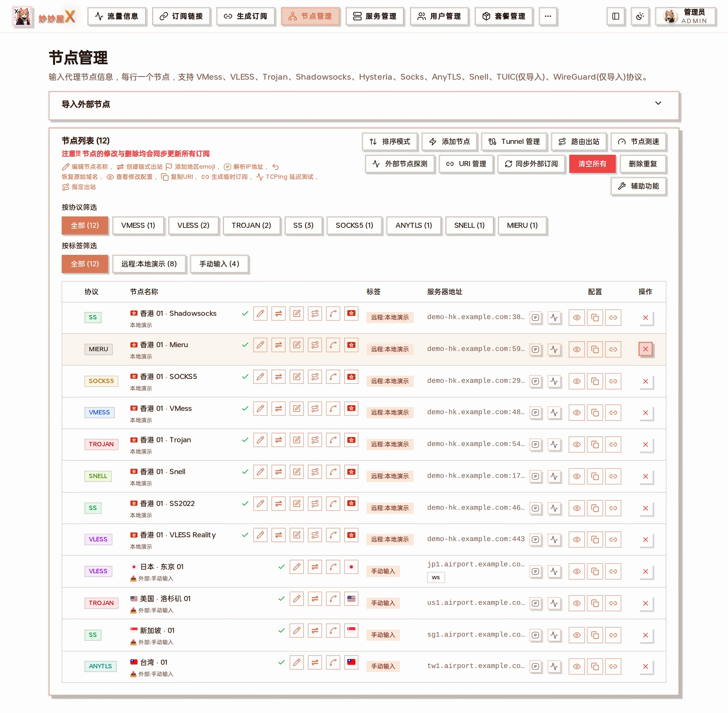Resolve IP for 台湾 · 01 node
Image resolution: width=728 pixels, height=713 pixels.
536,666
